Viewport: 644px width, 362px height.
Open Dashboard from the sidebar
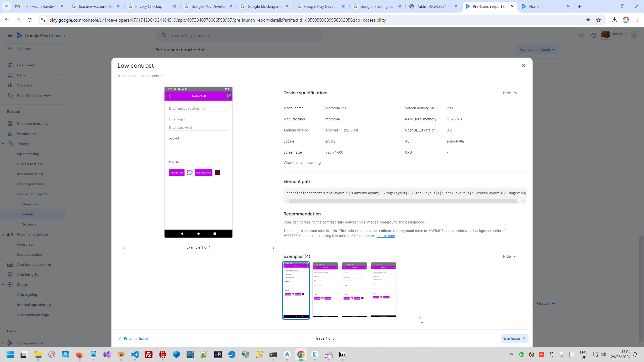tap(26, 65)
